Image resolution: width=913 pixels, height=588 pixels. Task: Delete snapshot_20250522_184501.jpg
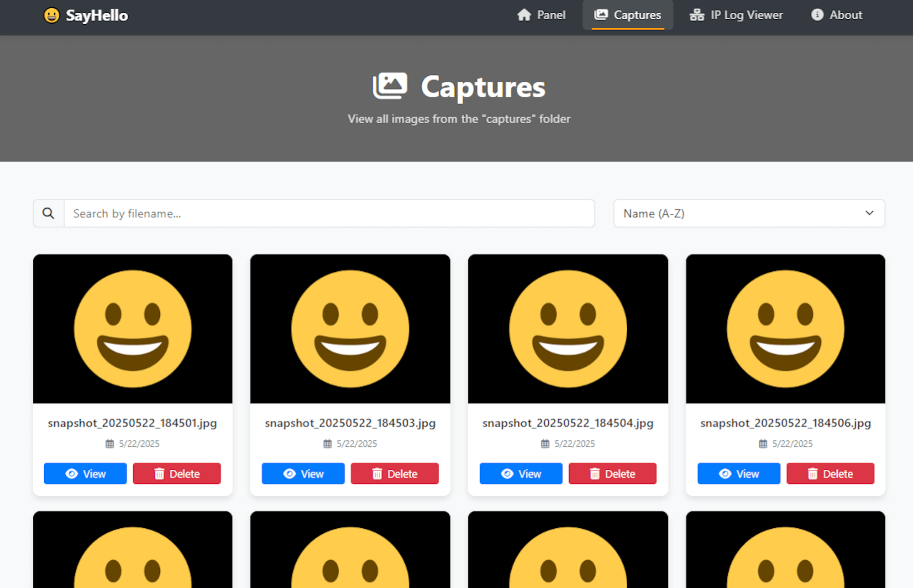click(x=177, y=474)
